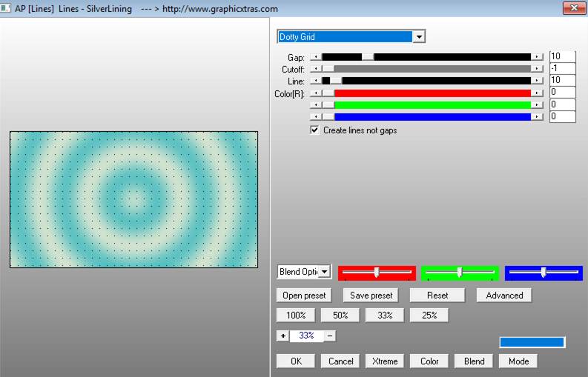Click the Blend button
Viewport: 588px width, 377px height.
(x=474, y=361)
